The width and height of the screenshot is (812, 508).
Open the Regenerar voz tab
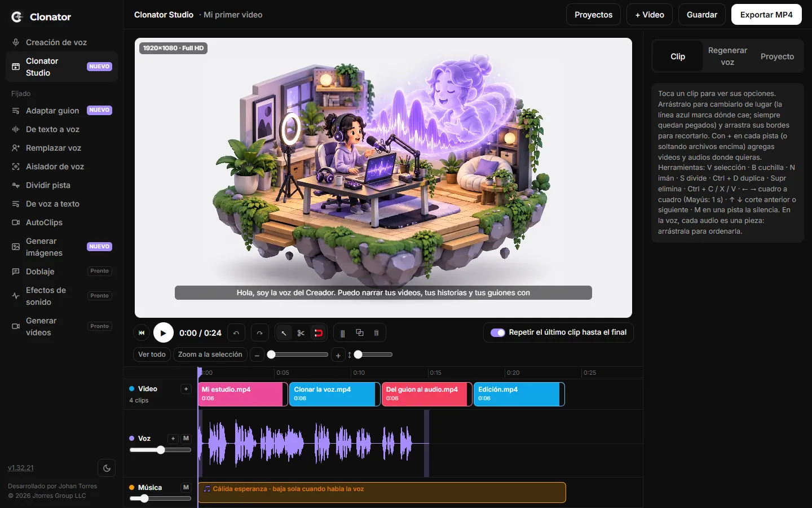coord(727,56)
